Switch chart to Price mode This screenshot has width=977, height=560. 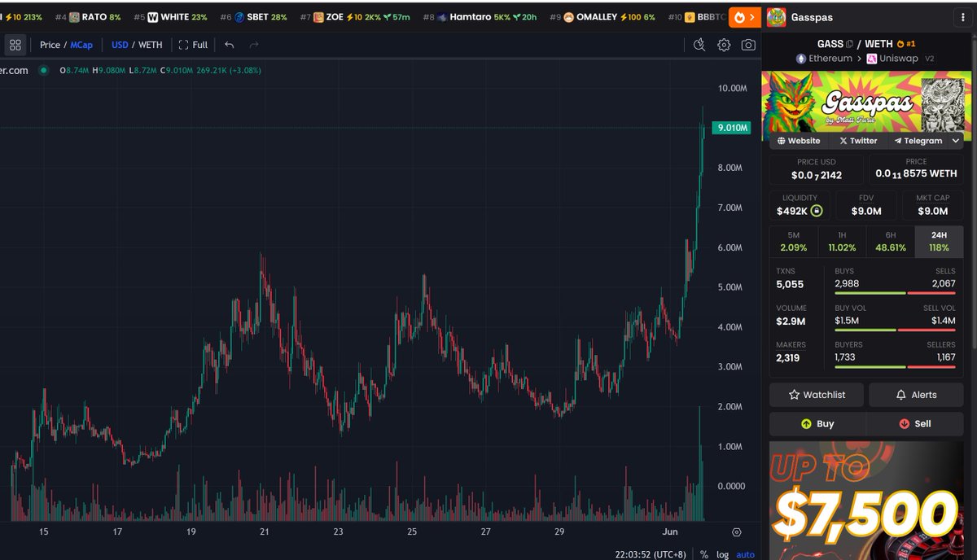(x=50, y=45)
